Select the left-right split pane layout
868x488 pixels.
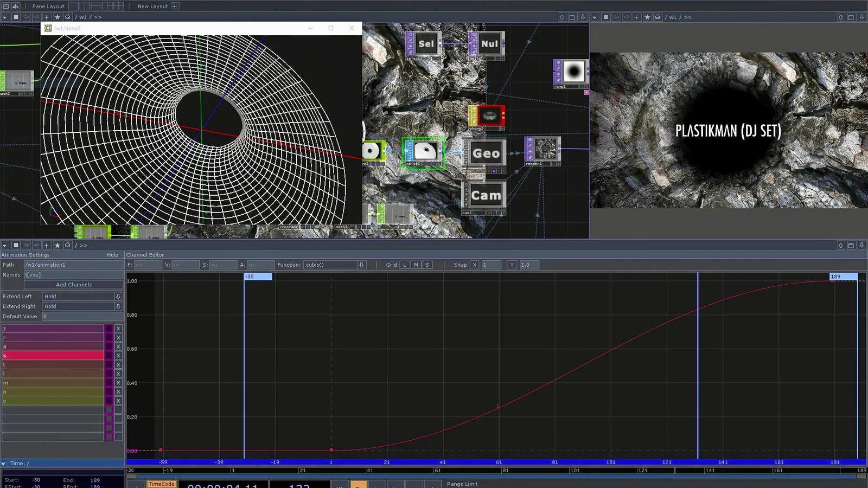coord(85,6)
